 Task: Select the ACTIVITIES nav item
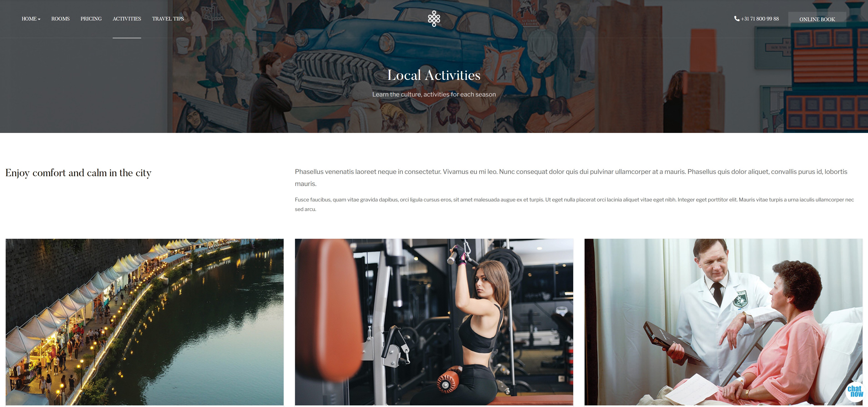pyautogui.click(x=127, y=19)
